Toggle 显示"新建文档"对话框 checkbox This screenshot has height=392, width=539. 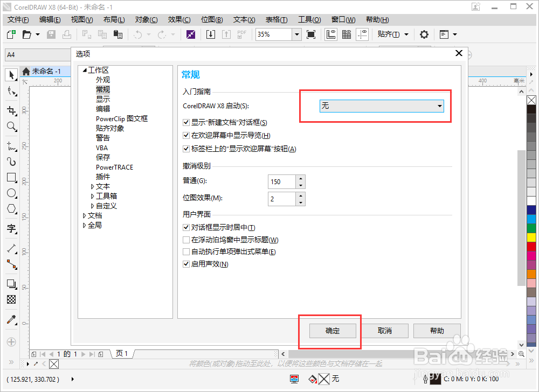[x=186, y=122]
